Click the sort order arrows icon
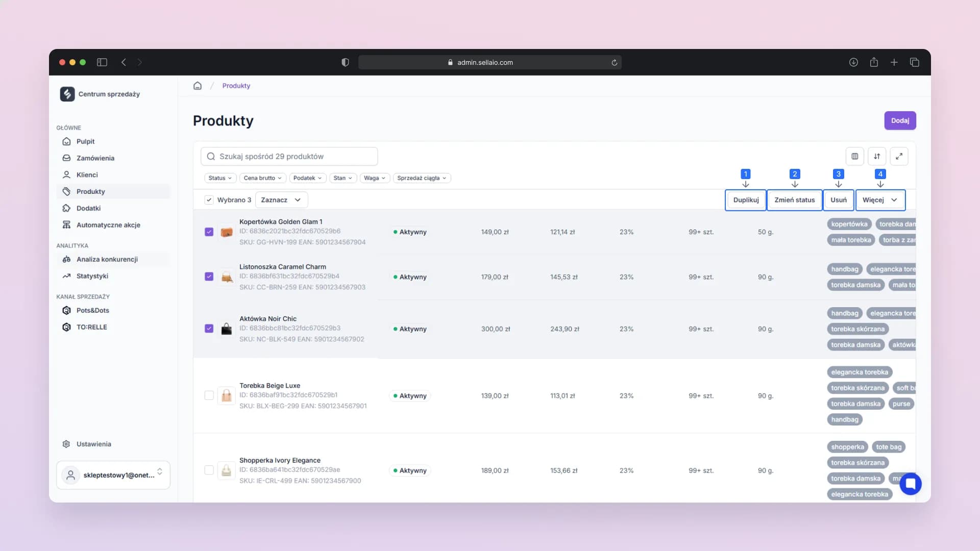Image resolution: width=980 pixels, height=551 pixels. 877,156
